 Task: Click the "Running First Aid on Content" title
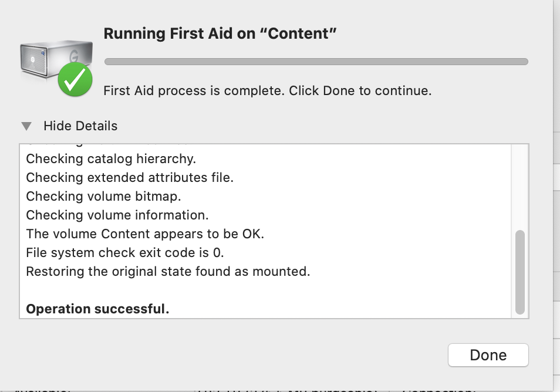pyautogui.click(x=220, y=33)
